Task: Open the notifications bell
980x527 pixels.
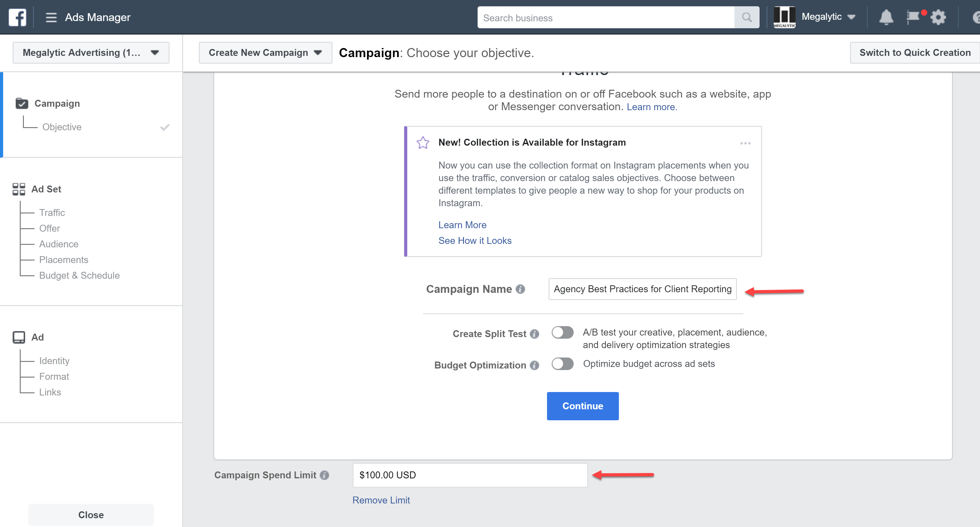Action: 886,18
